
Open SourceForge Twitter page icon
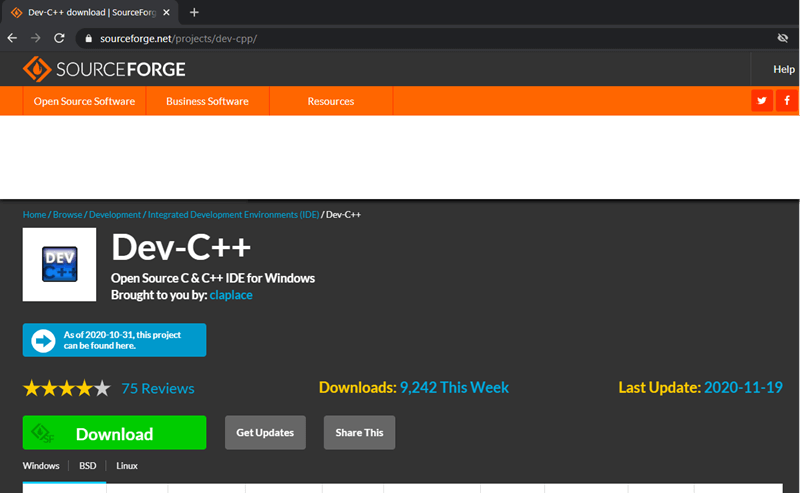762,101
